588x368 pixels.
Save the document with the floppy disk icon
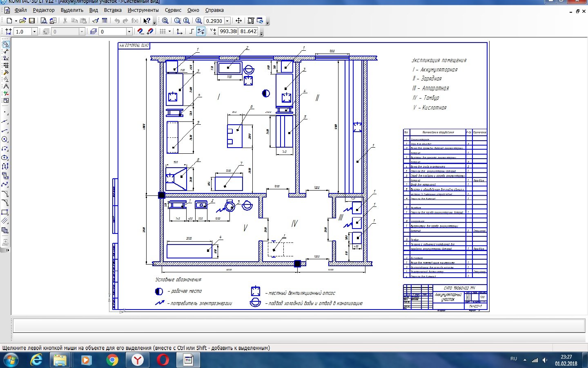click(32, 20)
